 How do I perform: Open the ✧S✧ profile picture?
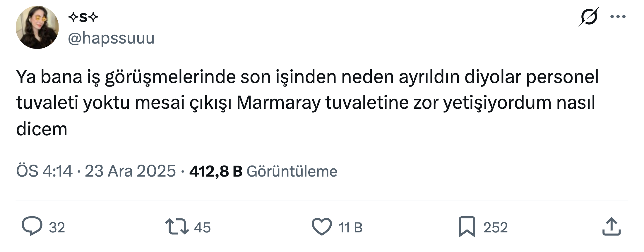(37, 27)
